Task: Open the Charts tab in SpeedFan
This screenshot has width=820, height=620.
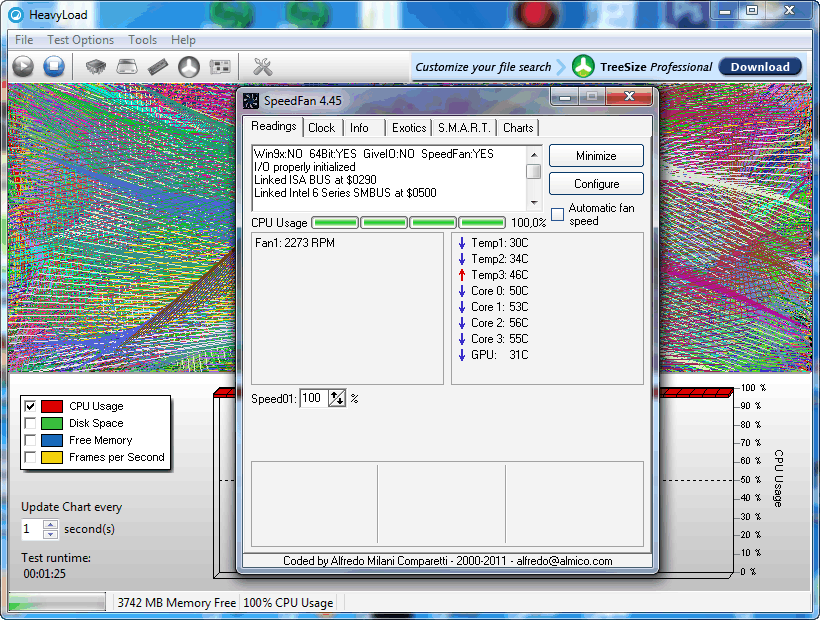Action: pos(518,128)
